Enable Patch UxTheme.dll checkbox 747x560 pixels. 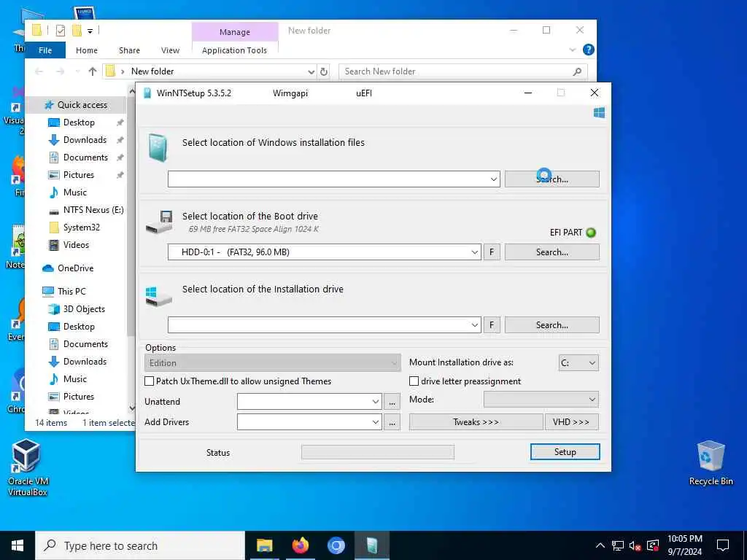pyautogui.click(x=149, y=381)
